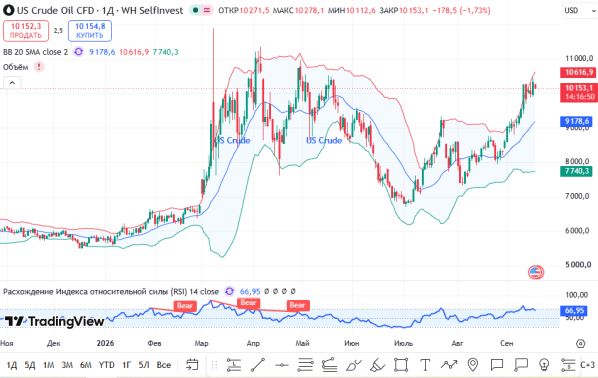Toggle the green market status dot
598x378 pixels.
tap(196, 10)
